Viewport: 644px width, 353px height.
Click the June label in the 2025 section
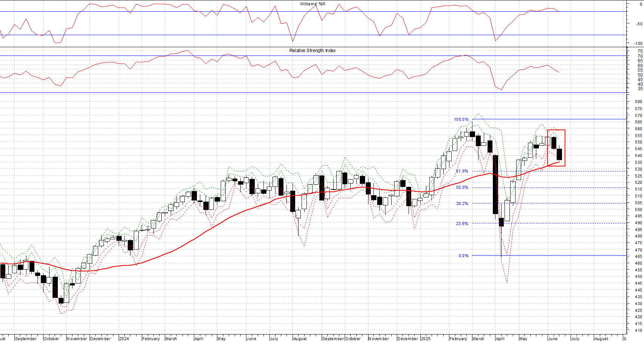pyautogui.click(x=553, y=339)
